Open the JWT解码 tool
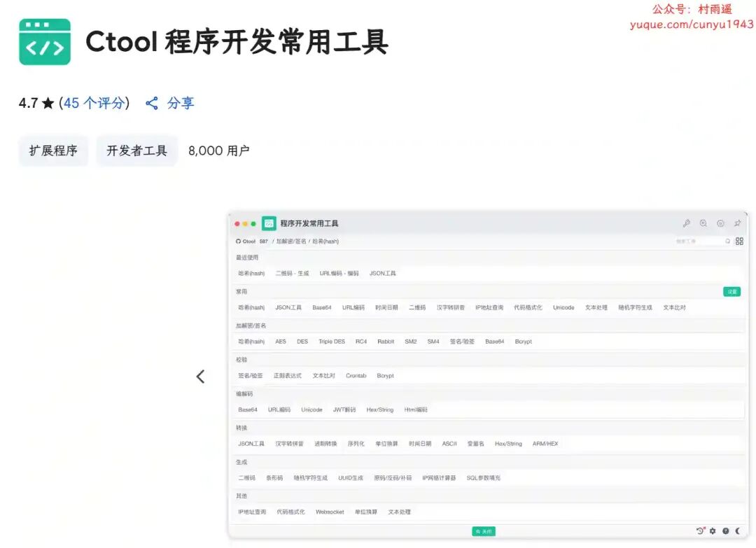 (344, 410)
